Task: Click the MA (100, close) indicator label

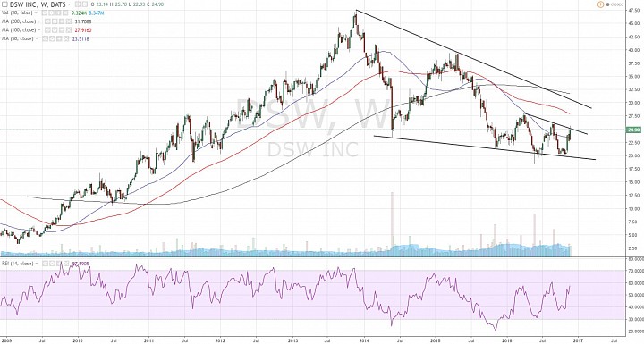Action: [19, 30]
